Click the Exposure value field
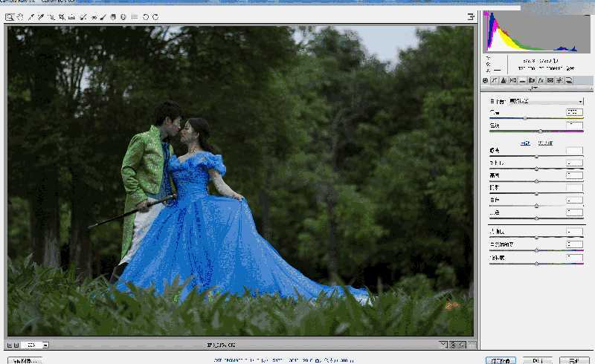 tap(574, 151)
